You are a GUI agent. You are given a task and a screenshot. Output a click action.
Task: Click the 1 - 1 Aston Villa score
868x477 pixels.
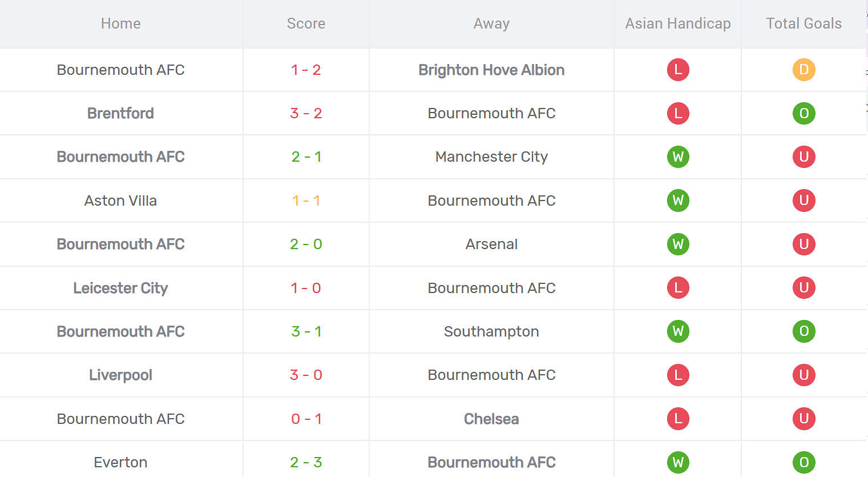pyautogui.click(x=306, y=201)
